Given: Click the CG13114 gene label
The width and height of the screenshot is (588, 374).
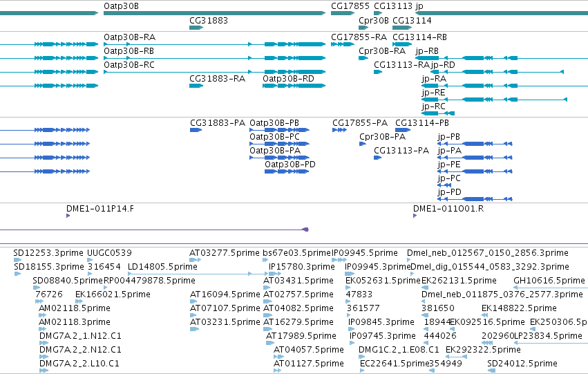Looking at the screenshot, I should coord(412,21).
